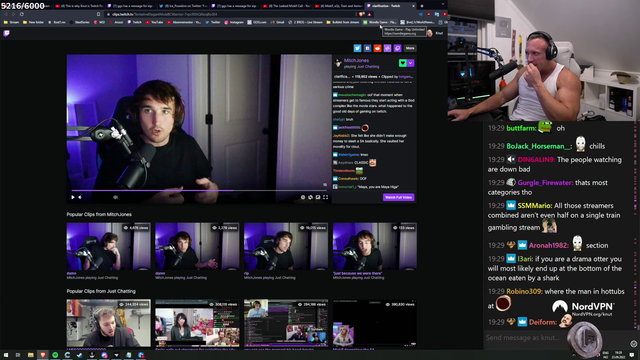This screenshot has width=640, height=360.
Task: Open the YouTube bookmark in bookmarks bar
Action: [154, 22]
